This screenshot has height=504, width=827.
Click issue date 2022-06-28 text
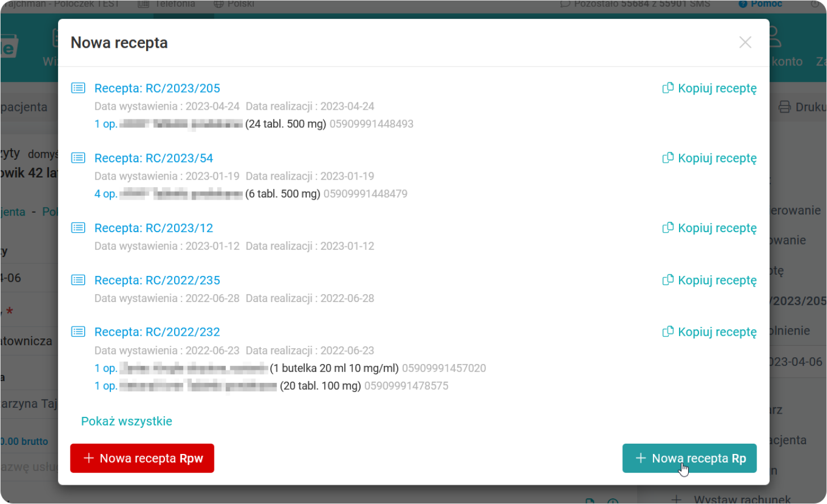212,298
